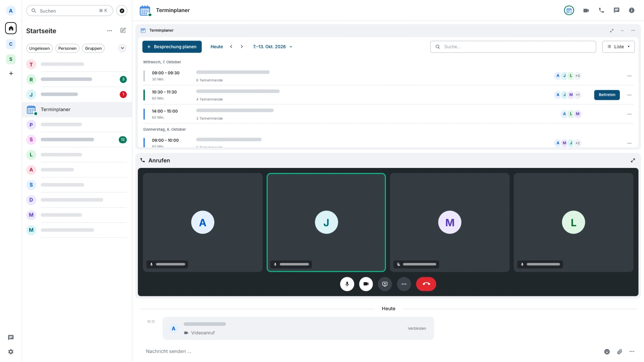Select Terminplaner in the sidebar list

point(77,110)
